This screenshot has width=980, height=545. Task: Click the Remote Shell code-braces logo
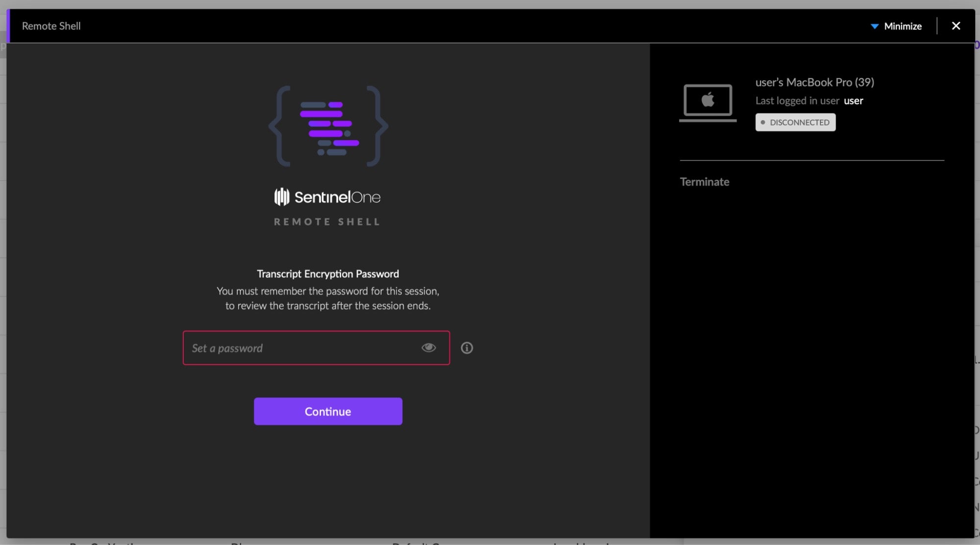[x=328, y=126]
